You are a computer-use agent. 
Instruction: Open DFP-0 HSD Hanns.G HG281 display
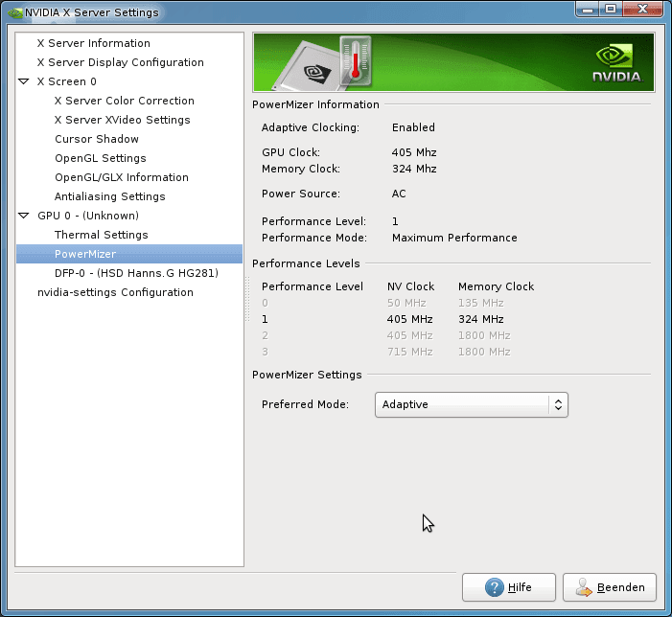tap(136, 273)
